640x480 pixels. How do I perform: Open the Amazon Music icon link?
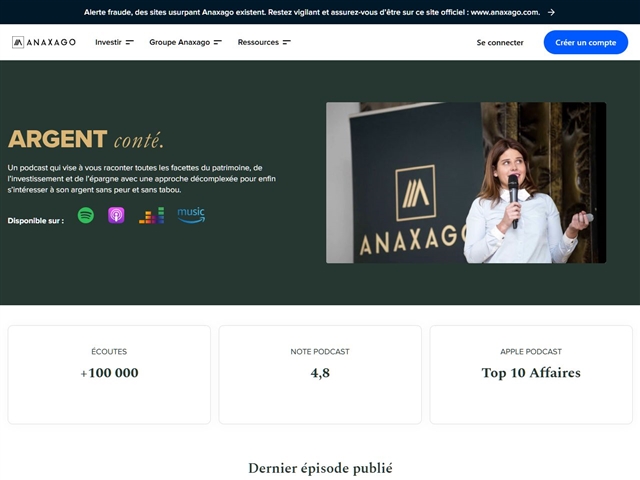(x=191, y=215)
